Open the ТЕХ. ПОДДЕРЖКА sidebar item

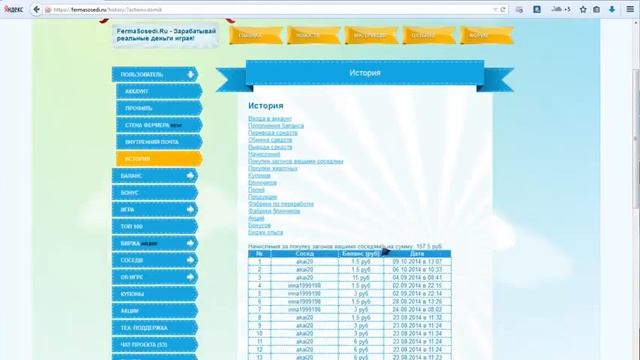(x=155, y=328)
